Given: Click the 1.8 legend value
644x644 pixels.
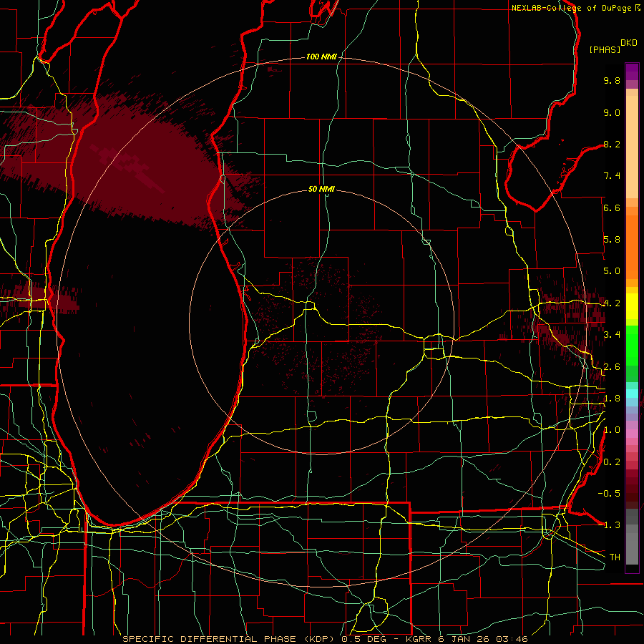Looking at the screenshot, I should 612,399.
